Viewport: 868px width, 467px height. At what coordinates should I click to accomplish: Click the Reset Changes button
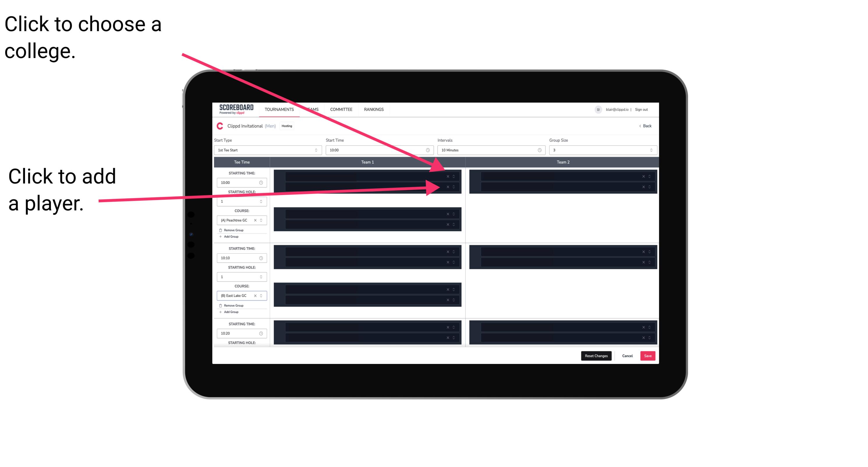597,355
